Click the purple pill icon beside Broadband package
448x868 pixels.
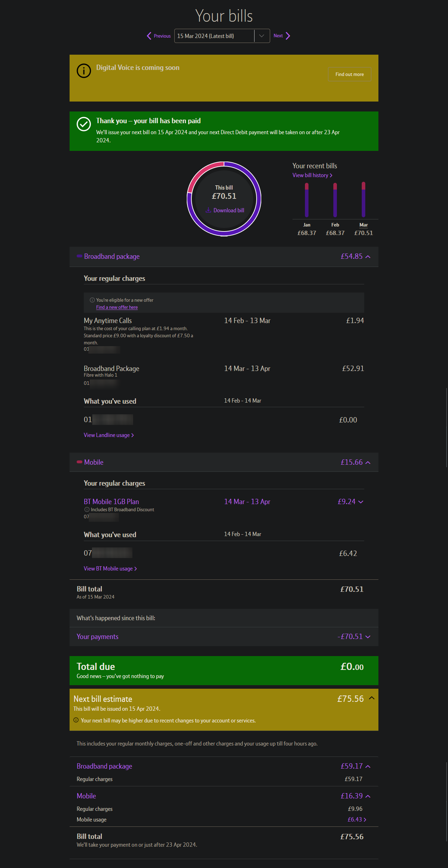click(80, 256)
